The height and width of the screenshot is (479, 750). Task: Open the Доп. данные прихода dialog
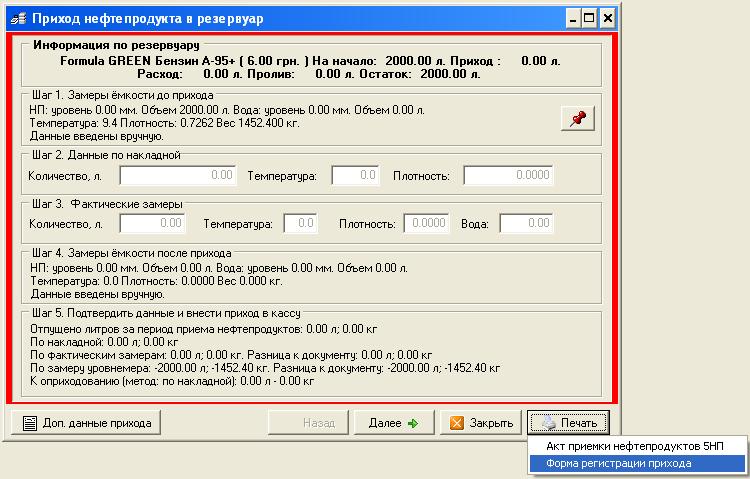pyautogui.click(x=86, y=423)
